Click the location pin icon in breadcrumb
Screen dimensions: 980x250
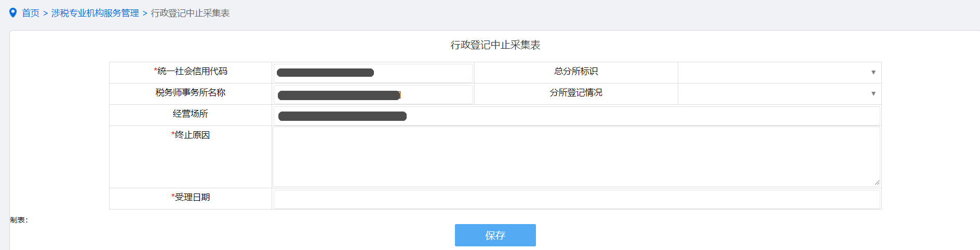click(x=13, y=12)
